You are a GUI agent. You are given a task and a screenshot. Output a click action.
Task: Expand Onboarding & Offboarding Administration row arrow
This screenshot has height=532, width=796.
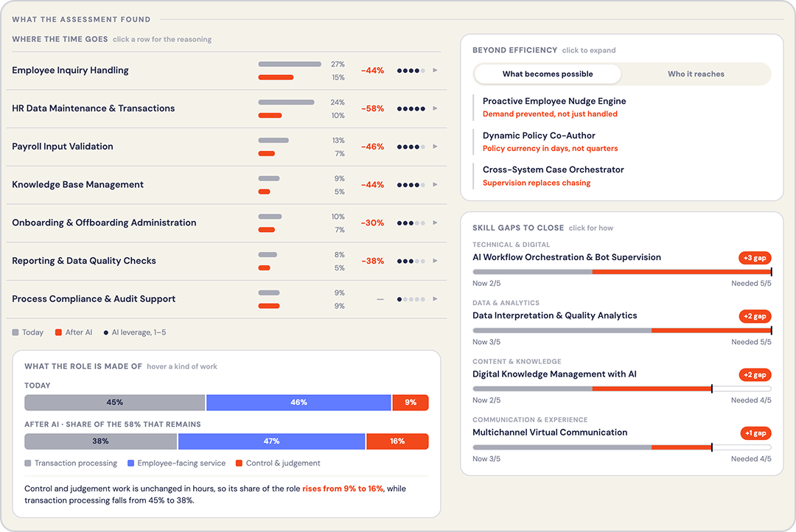click(435, 223)
